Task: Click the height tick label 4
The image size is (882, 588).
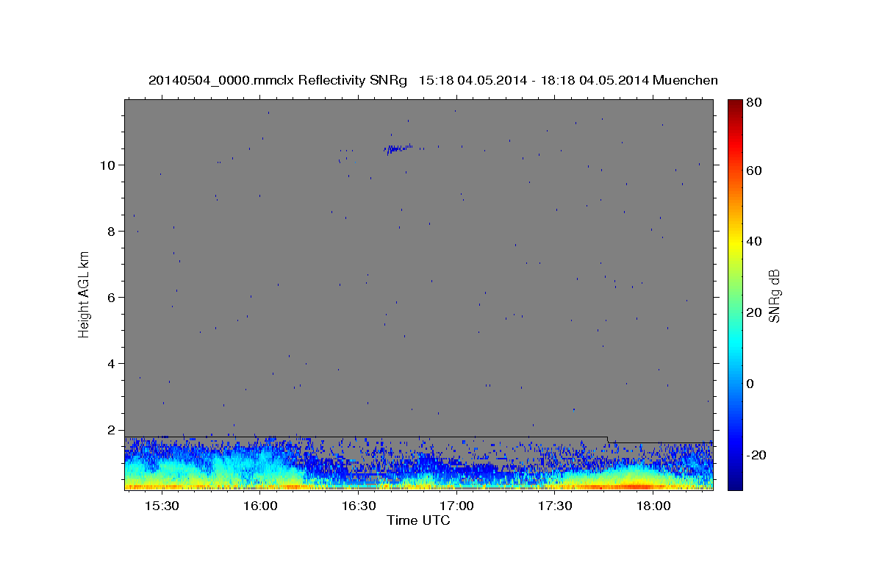Action: click(x=112, y=363)
